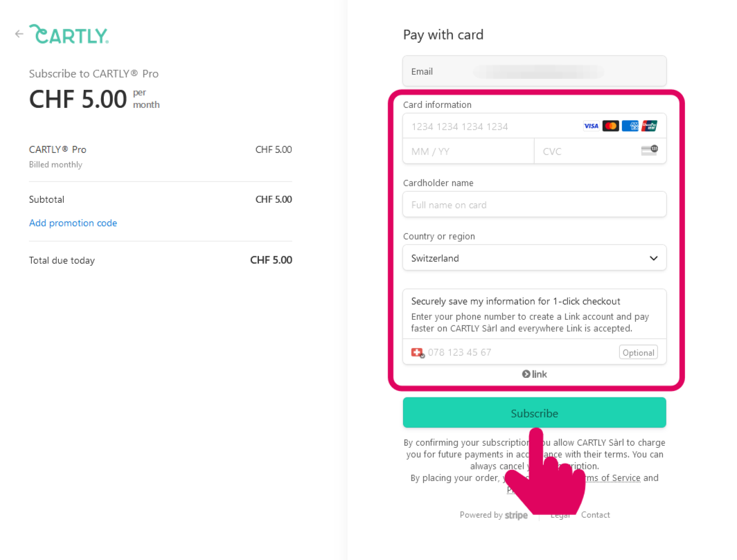This screenshot has width=737, height=560.
Task: Click the Cardholder name field
Action: 534,205
